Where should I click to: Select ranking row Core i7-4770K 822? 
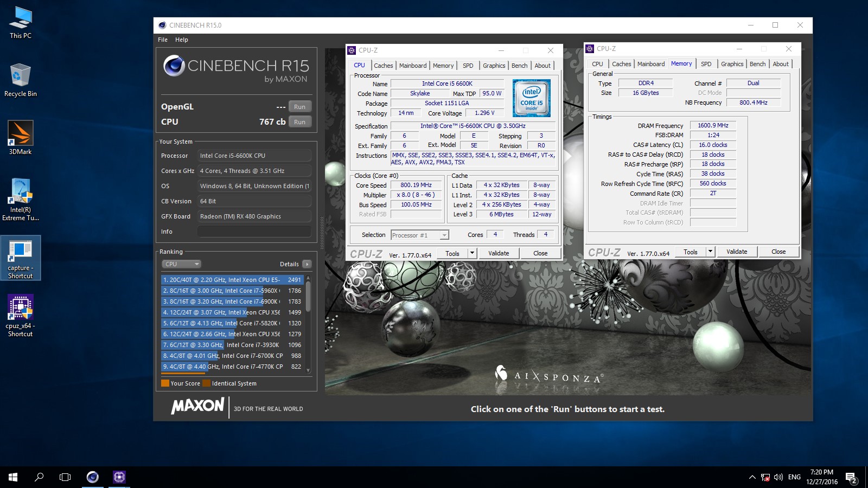(x=232, y=367)
